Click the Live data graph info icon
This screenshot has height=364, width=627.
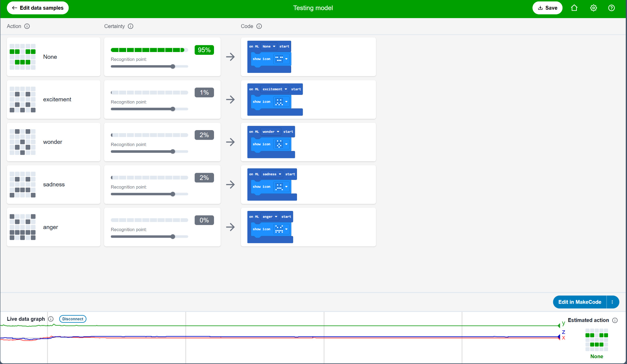pos(51,319)
